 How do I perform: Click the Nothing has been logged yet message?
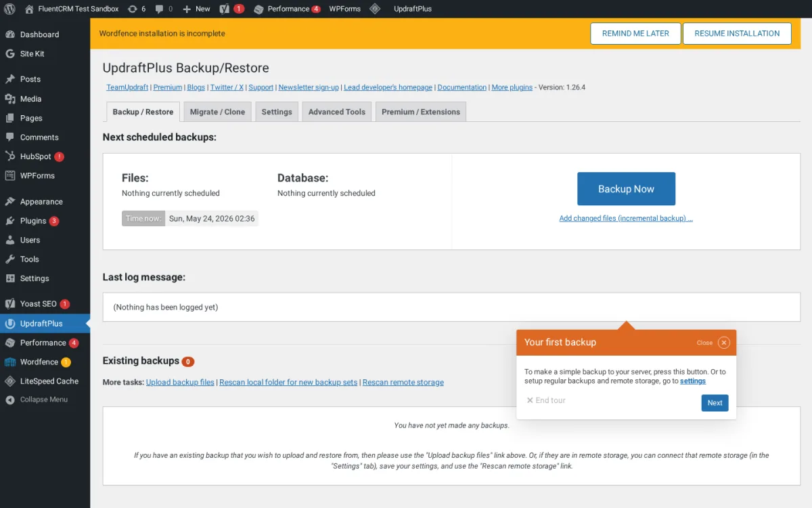pos(166,307)
